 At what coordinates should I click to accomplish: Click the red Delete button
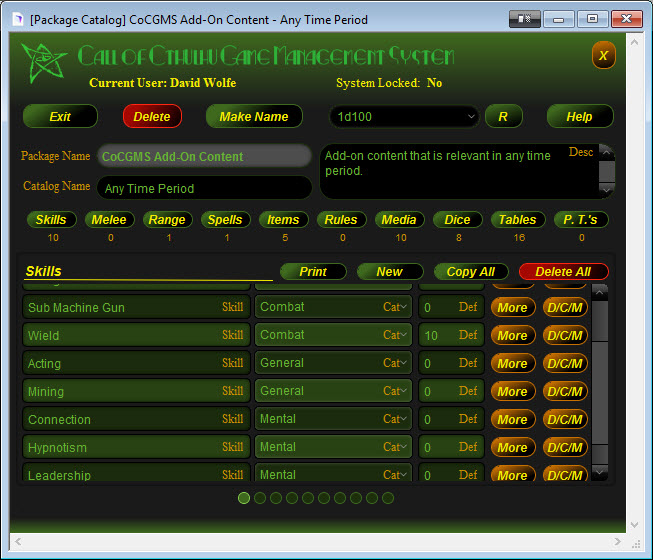152,116
